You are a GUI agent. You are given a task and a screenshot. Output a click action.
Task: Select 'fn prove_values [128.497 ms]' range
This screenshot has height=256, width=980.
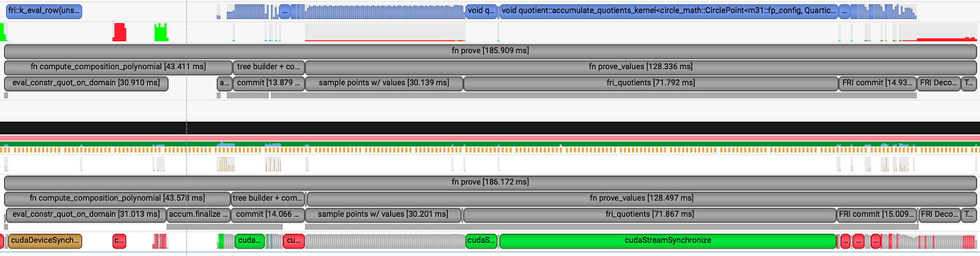tap(641, 198)
